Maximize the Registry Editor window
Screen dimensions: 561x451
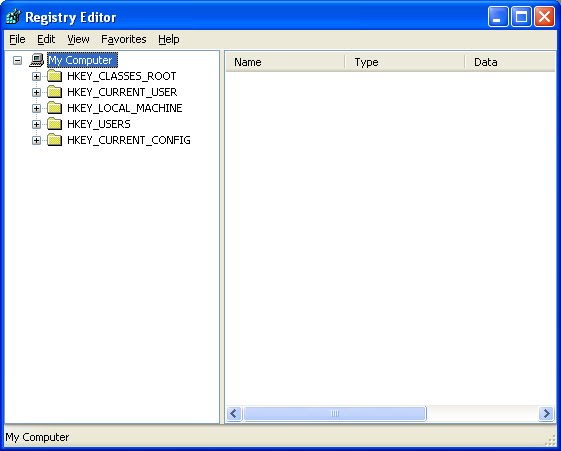tap(521, 16)
